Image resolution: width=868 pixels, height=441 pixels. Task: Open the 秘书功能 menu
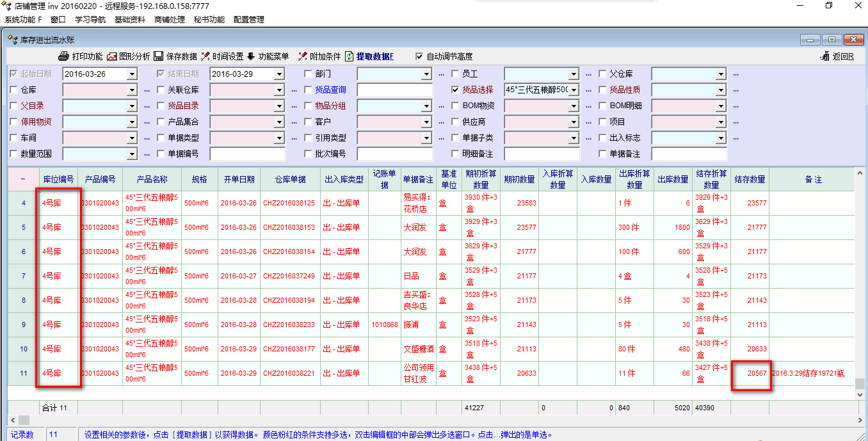(x=209, y=20)
